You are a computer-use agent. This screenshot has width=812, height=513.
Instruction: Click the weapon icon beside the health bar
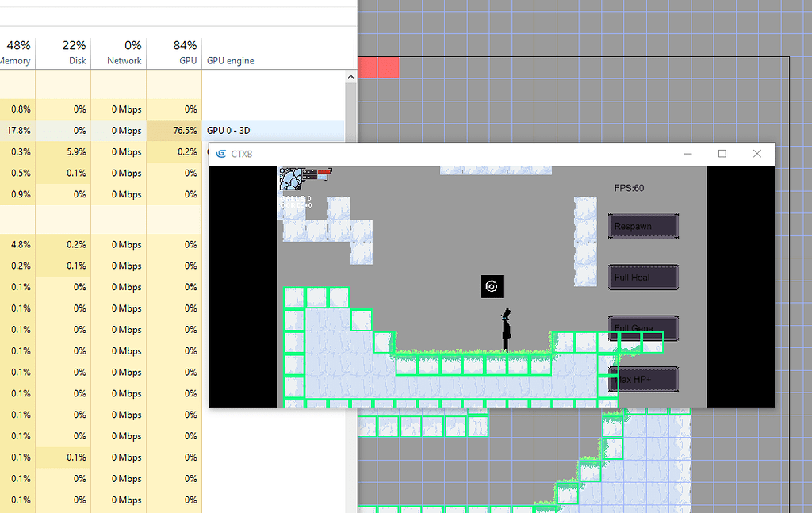(x=308, y=171)
